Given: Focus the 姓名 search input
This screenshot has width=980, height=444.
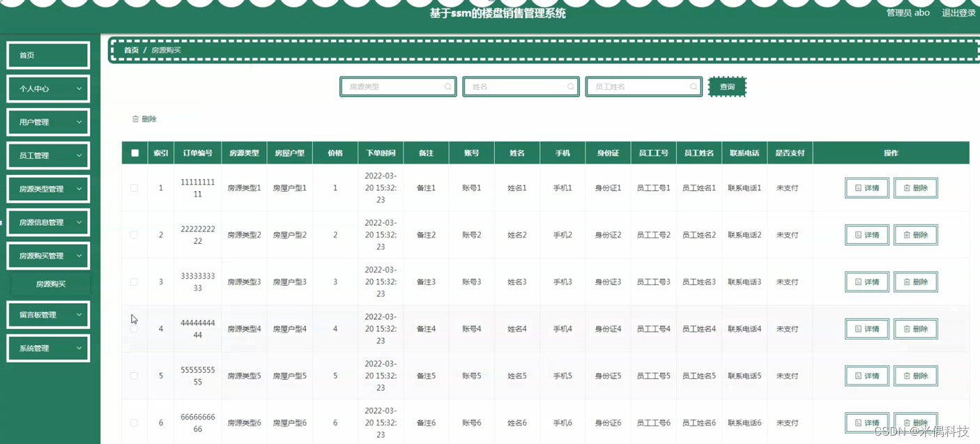Looking at the screenshot, I should click(521, 86).
